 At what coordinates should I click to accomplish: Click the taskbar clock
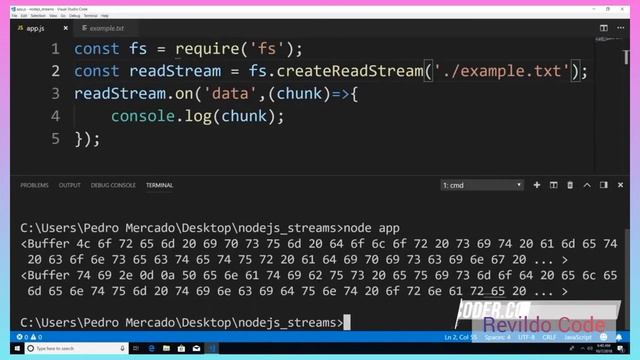[x=604, y=349]
